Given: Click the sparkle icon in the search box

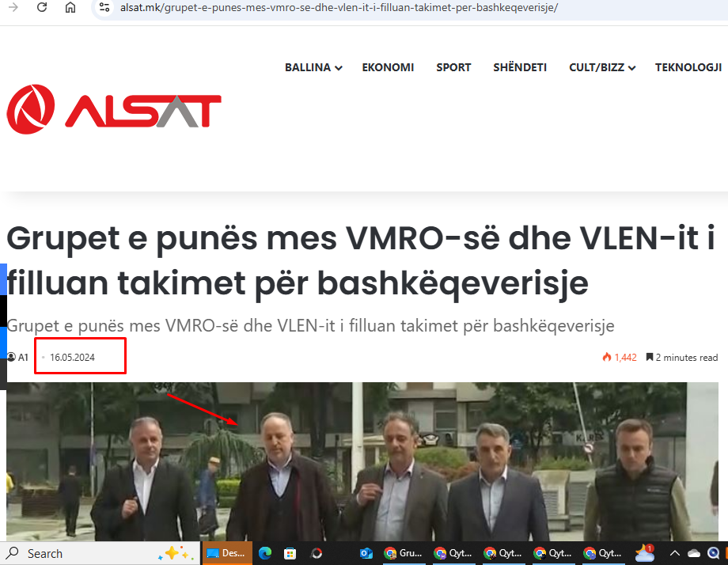Looking at the screenshot, I should tap(176, 553).
